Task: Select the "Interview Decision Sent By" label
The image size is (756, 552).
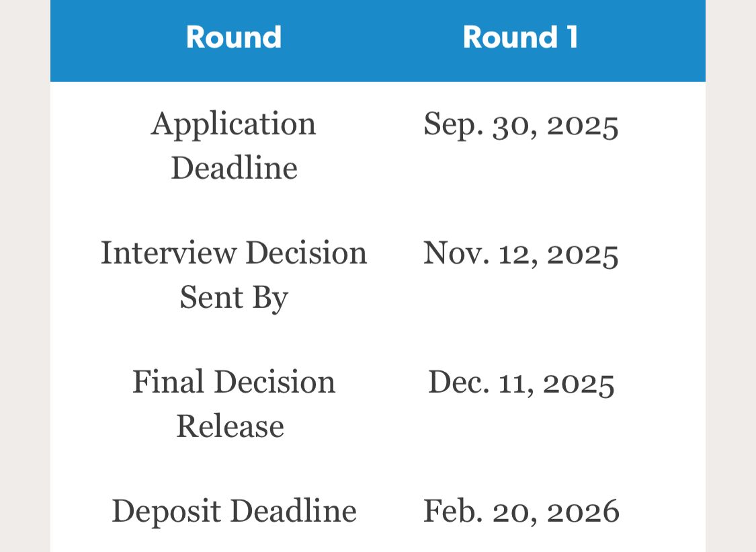Action: pos(234,275)
